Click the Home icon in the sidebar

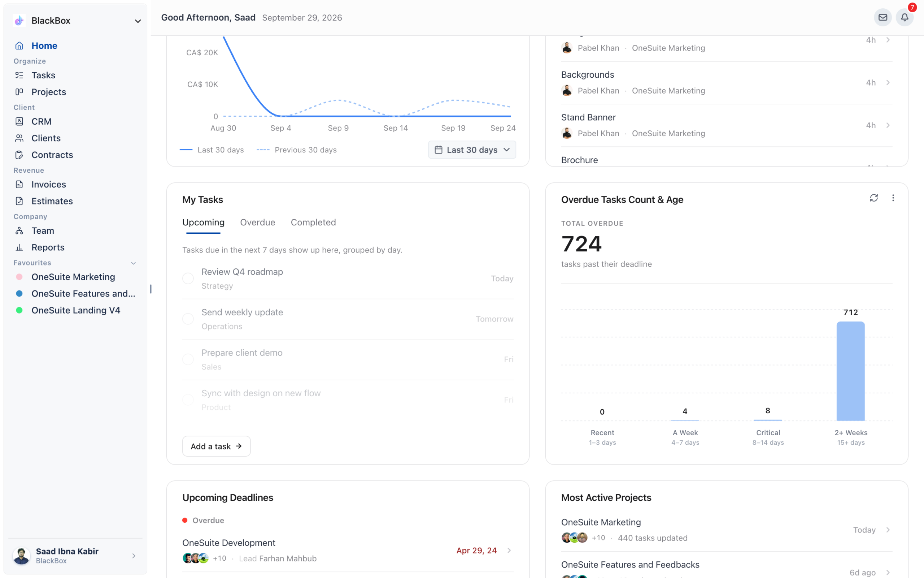19,46
